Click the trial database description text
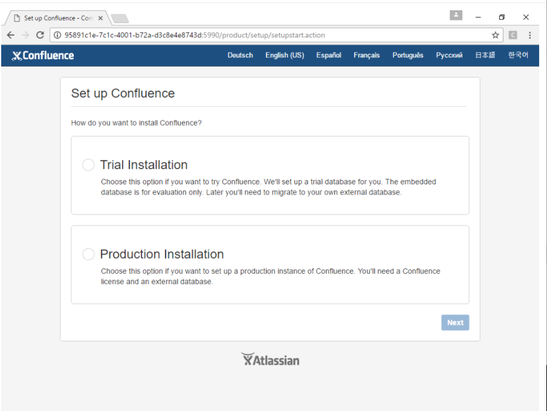 [268, 187]
